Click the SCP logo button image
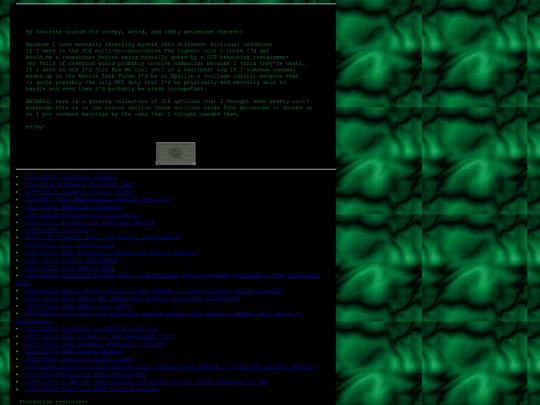 (176, 153)
